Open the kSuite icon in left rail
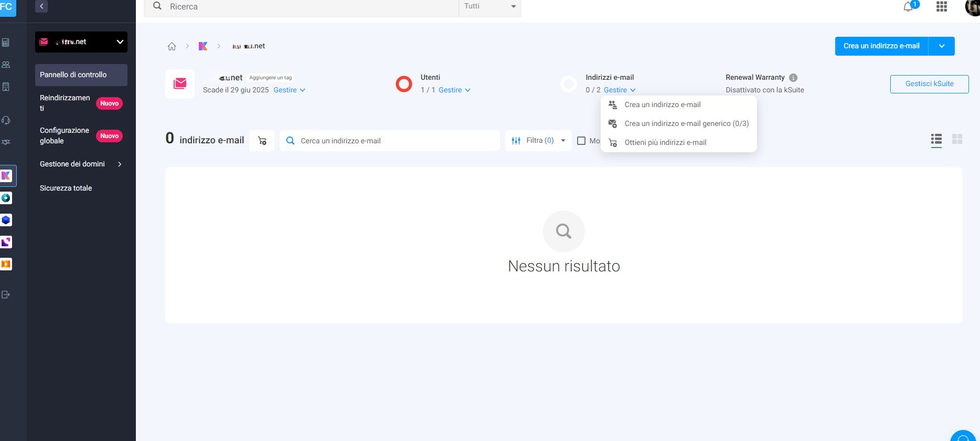 click(6, 176)
